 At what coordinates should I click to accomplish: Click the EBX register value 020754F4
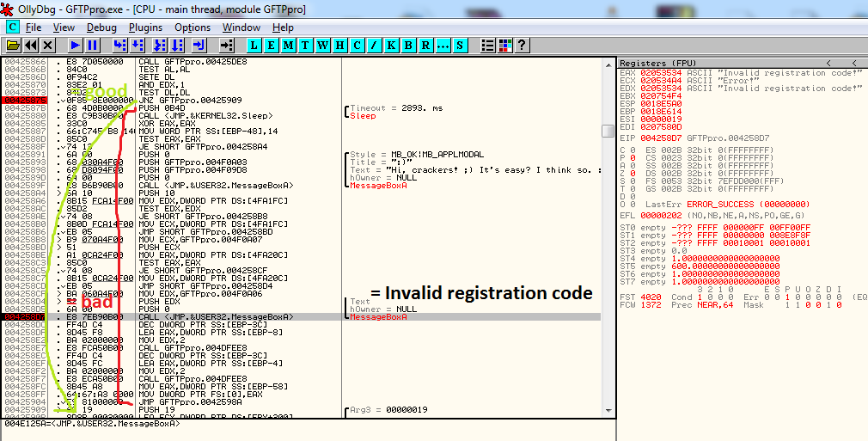point(661,96)
